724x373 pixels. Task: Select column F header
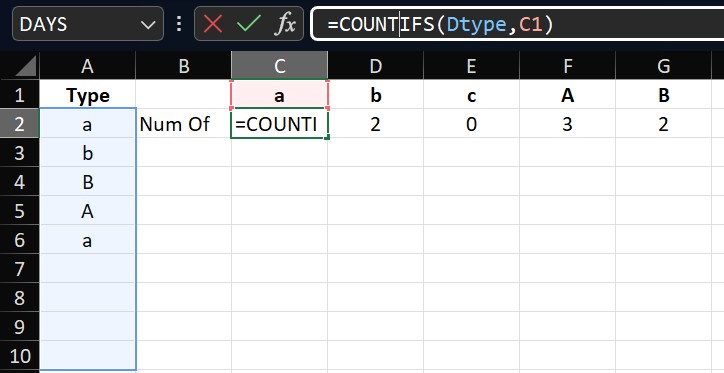coord(567,66)
